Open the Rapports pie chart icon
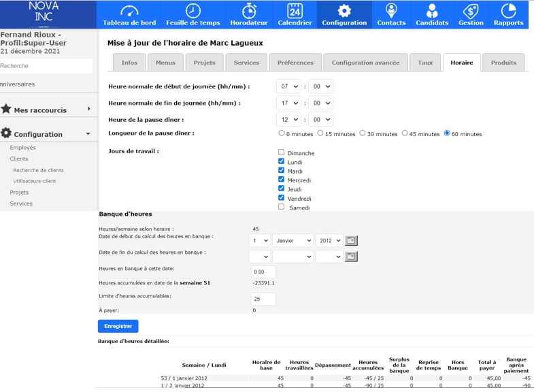Screen dimensions: 534x392 click(x=508, y=11)
